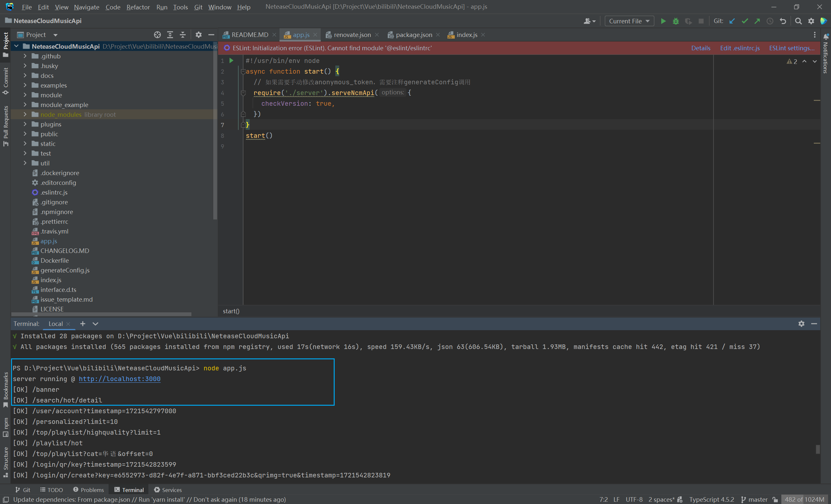This screenshot has height=504, width=831.
Task: Add a new terminal session tab
Action: tap(83, 324)
